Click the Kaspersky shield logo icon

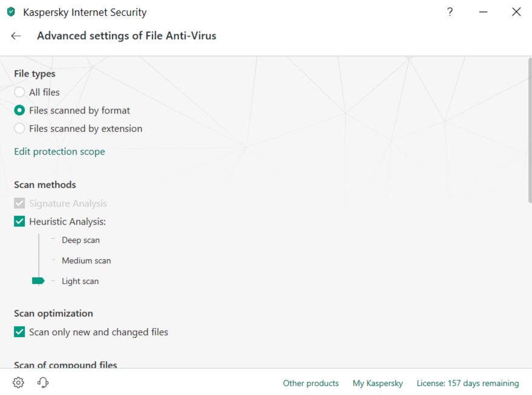(x=11, y=12)
